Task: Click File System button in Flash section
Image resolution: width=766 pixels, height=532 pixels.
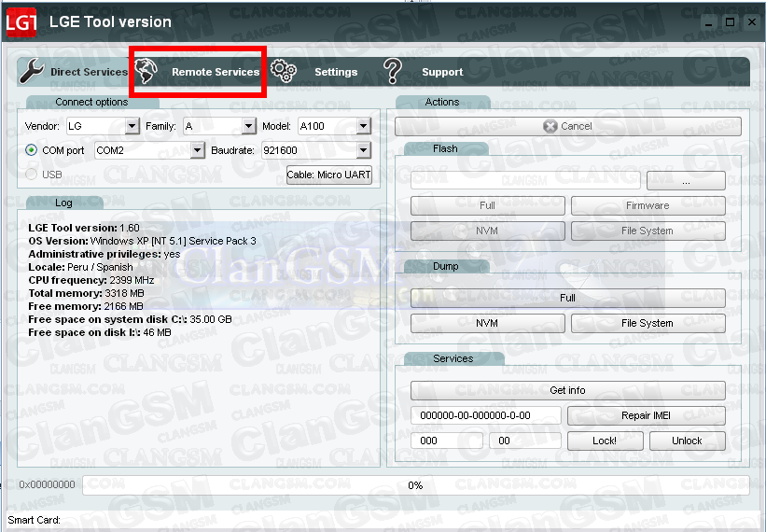Action: coord(648,231)
